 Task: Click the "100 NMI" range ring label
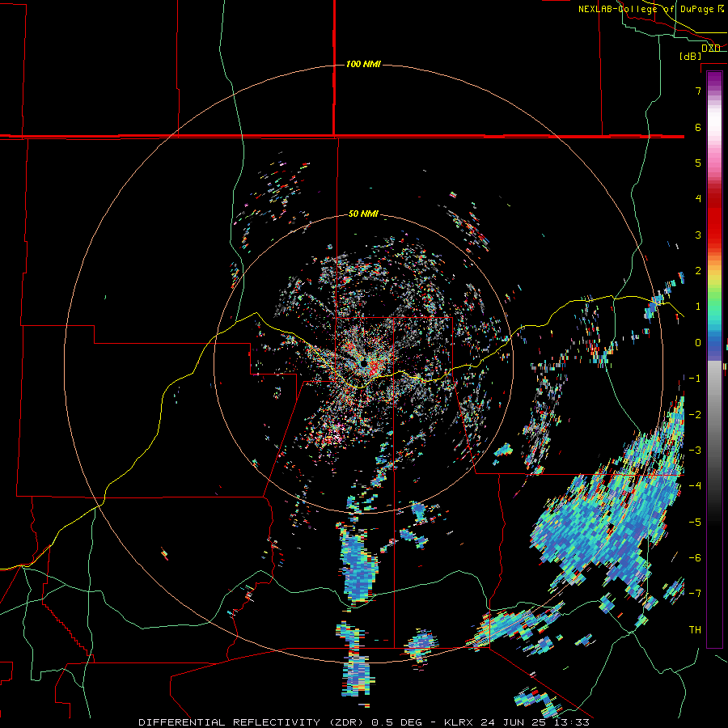pyautogui.click(x=363, y=64)
